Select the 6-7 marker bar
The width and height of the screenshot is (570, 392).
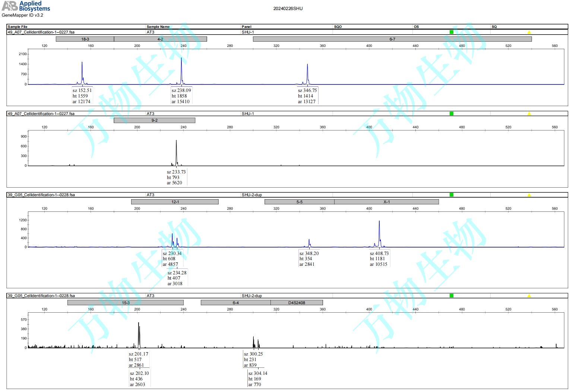[392, 39]
